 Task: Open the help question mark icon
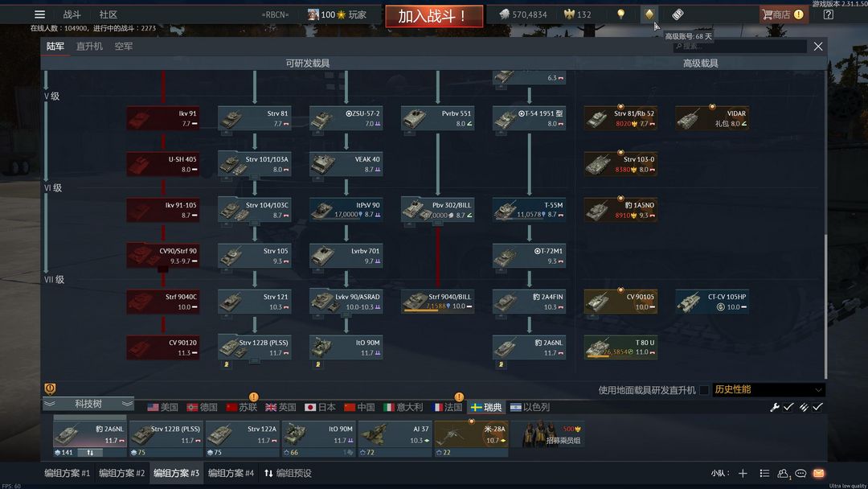click(828, 14)
